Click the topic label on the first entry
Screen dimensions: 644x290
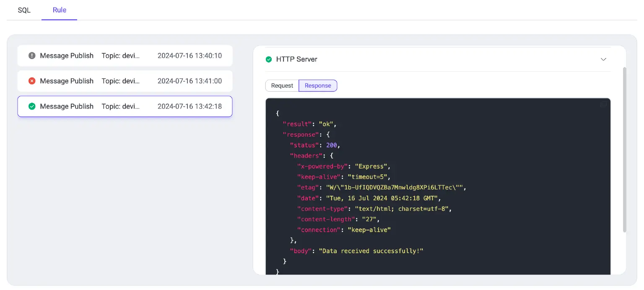coord(120,55)
